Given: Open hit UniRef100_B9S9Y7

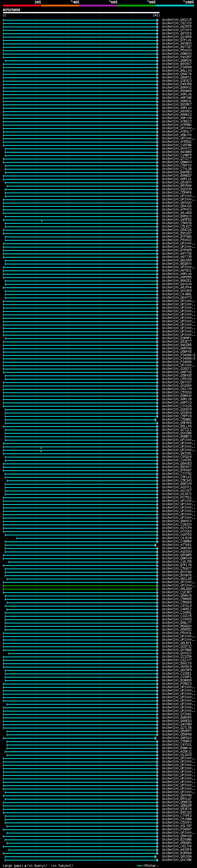Looking at the screenshot, I should [177, 467].
